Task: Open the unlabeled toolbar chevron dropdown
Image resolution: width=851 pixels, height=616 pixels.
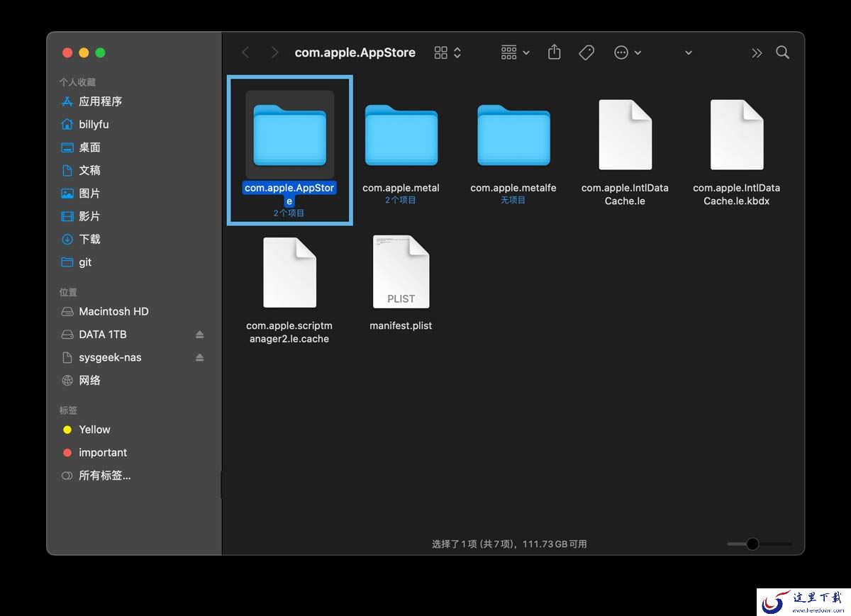Action: point(688,53)
